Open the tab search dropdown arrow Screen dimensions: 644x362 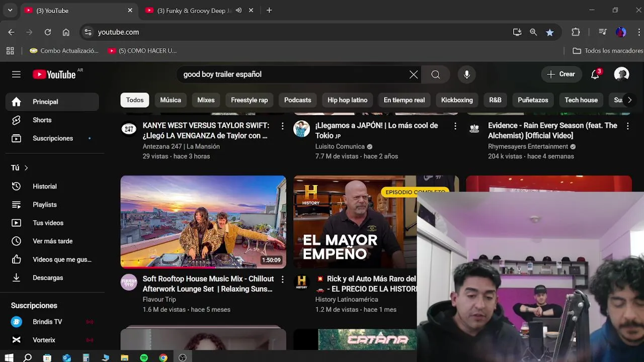(x=10, y=11)
